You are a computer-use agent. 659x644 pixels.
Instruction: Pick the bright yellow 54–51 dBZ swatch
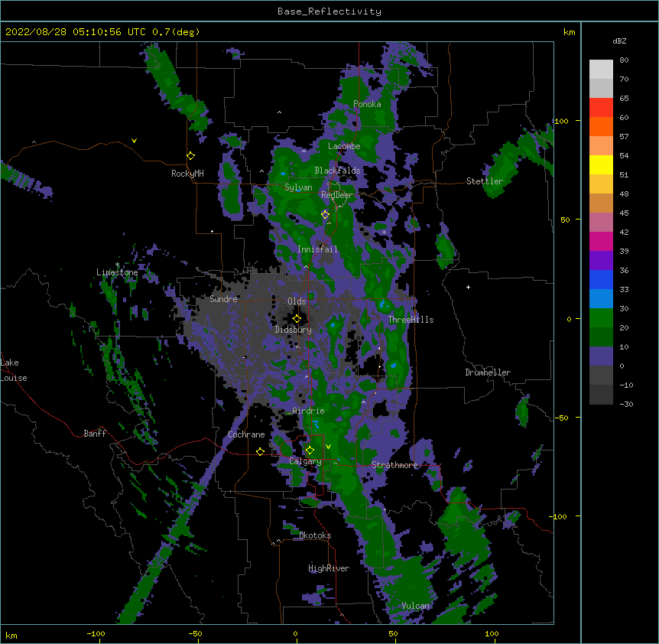coord(601,164)
